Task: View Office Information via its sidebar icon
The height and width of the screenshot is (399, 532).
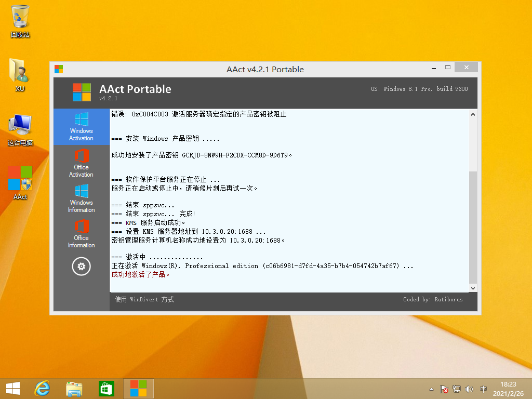Action: pyautogui.click(x=81, y=234)
